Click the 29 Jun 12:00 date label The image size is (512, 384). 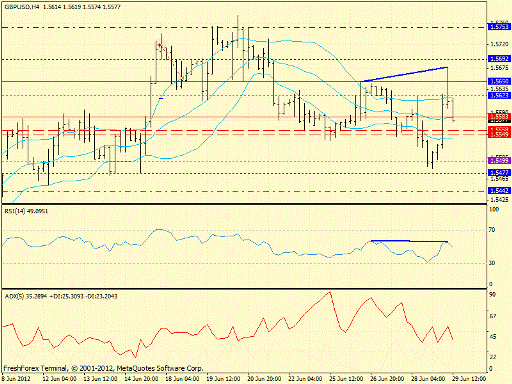(469, 379)
